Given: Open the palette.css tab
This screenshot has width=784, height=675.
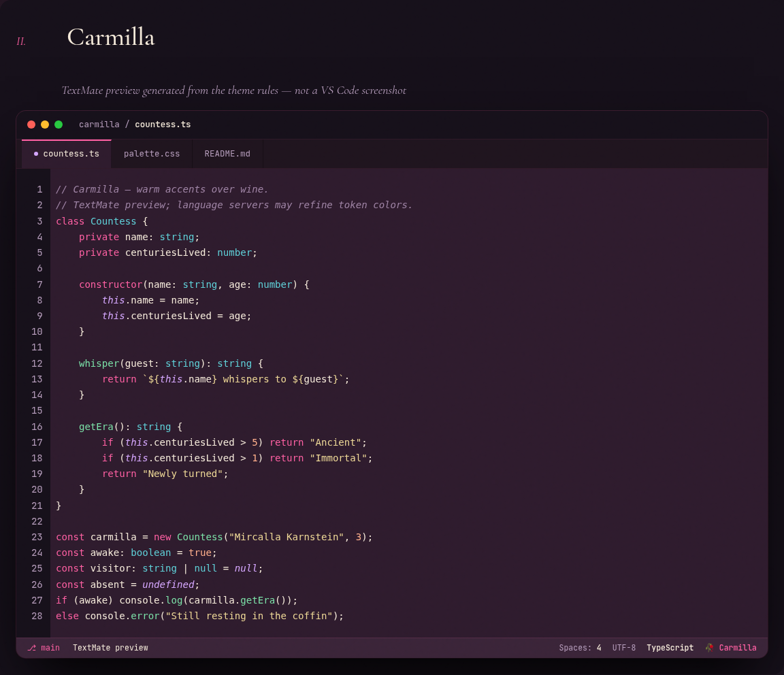Looking at the screenshot, I should (x=152, y=154).
